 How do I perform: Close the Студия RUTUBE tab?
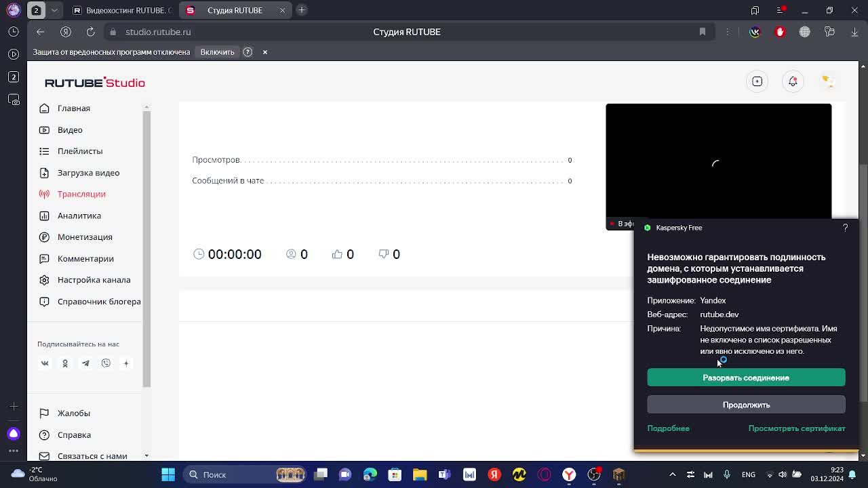point(282,10)
